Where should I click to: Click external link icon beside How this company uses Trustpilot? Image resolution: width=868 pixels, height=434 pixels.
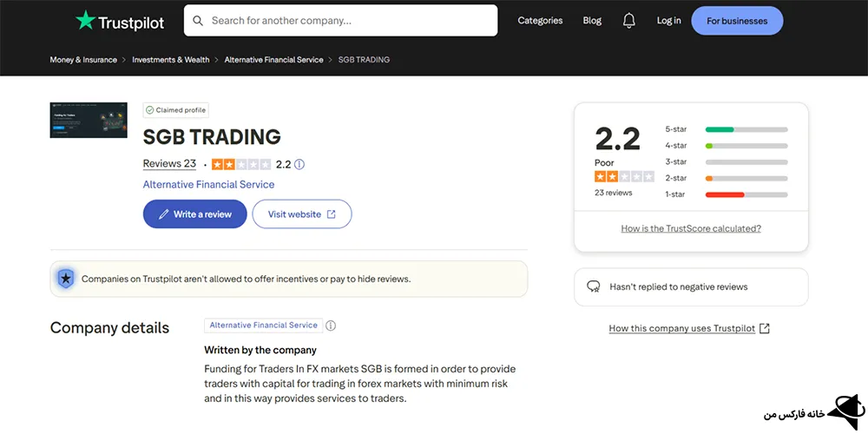coord(765,328)
